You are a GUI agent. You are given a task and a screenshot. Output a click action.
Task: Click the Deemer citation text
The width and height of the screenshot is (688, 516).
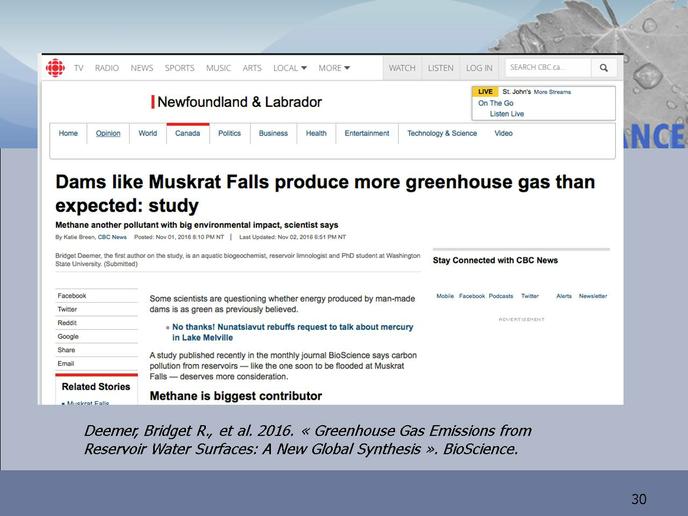tap(307, 440)
